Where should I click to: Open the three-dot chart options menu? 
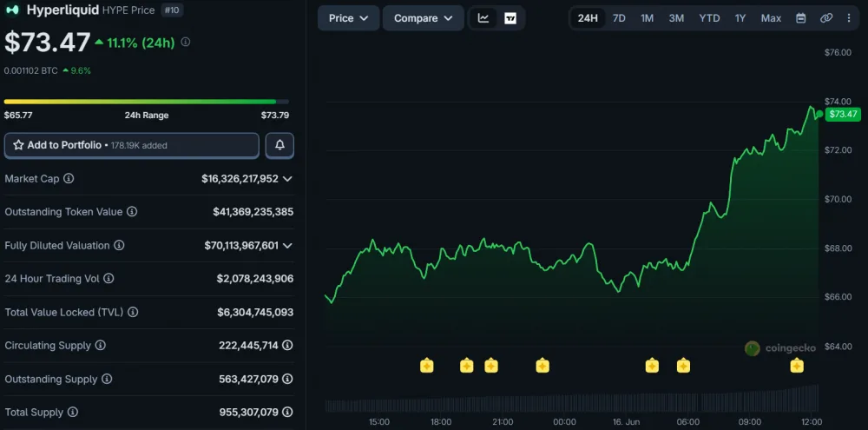click(849, 18)
